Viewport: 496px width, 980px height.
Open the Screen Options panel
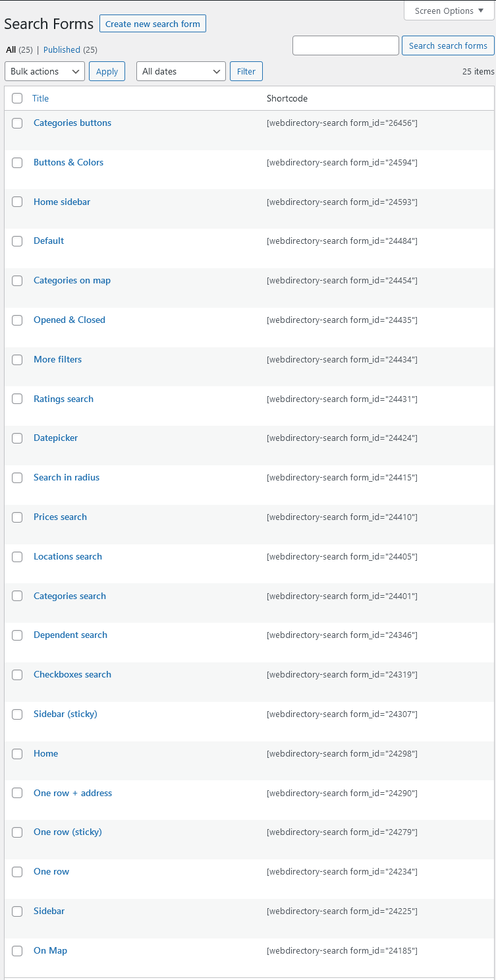[x=449, y=11]
